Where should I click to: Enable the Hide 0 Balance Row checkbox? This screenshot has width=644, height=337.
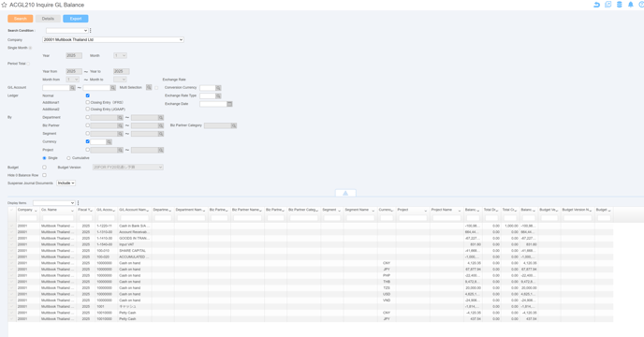pyautogui.click(x=44, y=175)
